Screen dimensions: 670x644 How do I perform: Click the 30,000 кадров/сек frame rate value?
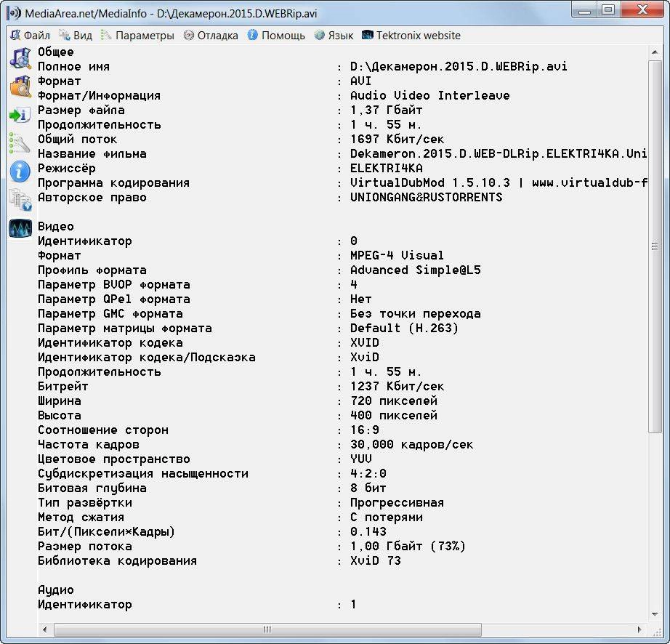click(411, 444)
